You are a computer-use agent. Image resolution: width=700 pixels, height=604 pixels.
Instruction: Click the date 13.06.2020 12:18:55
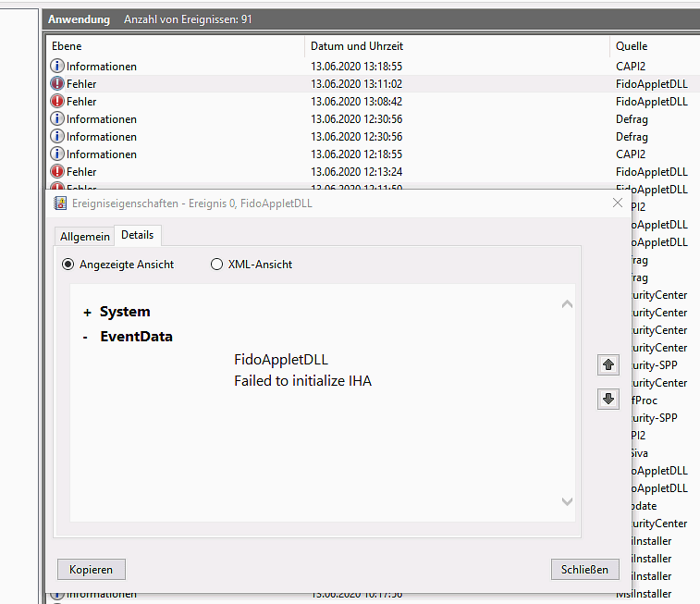click(356, 154)
